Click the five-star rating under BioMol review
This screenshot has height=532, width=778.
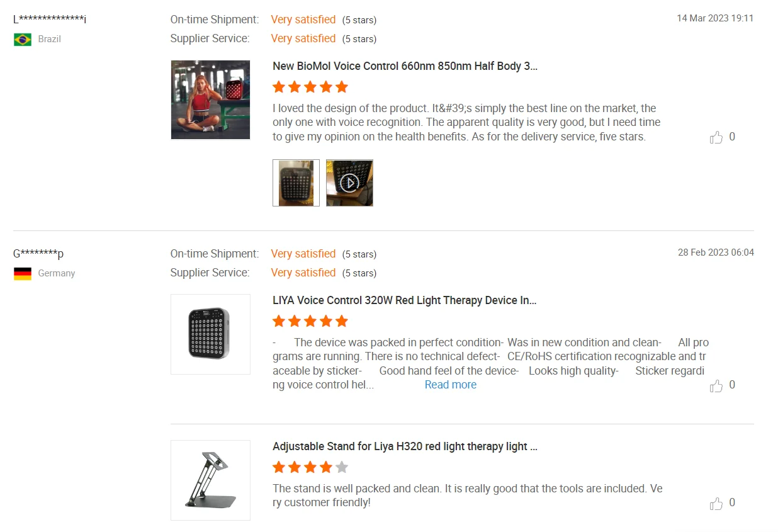[310, 87]
